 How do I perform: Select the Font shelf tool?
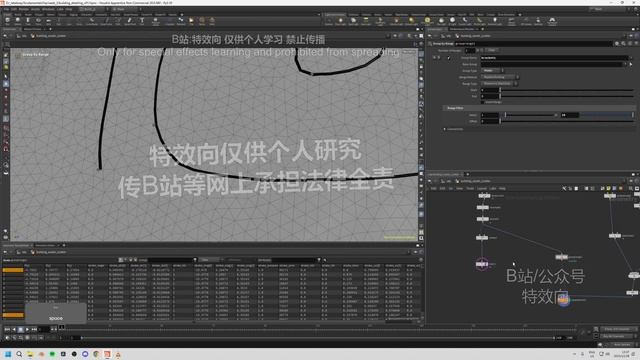pyautogui.click(x=142, y=21)
